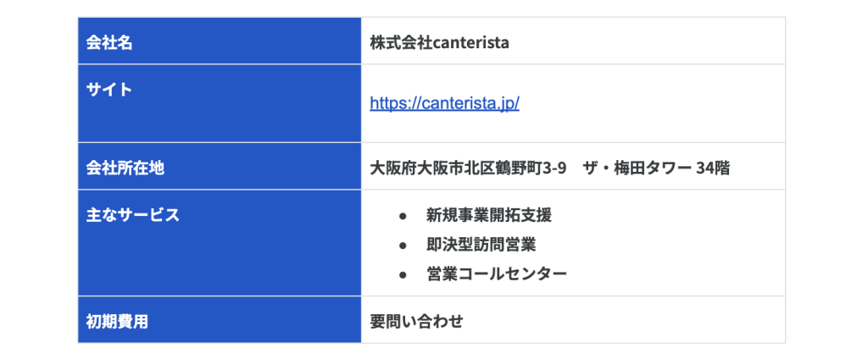
Task: Click the bullet before 営業コールセンター
Action: coord(403,273)
